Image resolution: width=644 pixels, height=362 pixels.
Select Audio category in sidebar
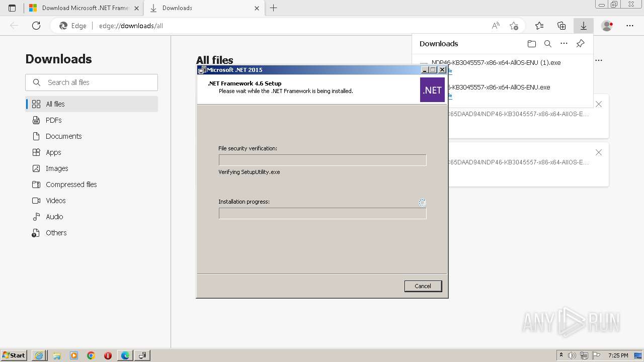pyautogui.click(x=92, y=217)
